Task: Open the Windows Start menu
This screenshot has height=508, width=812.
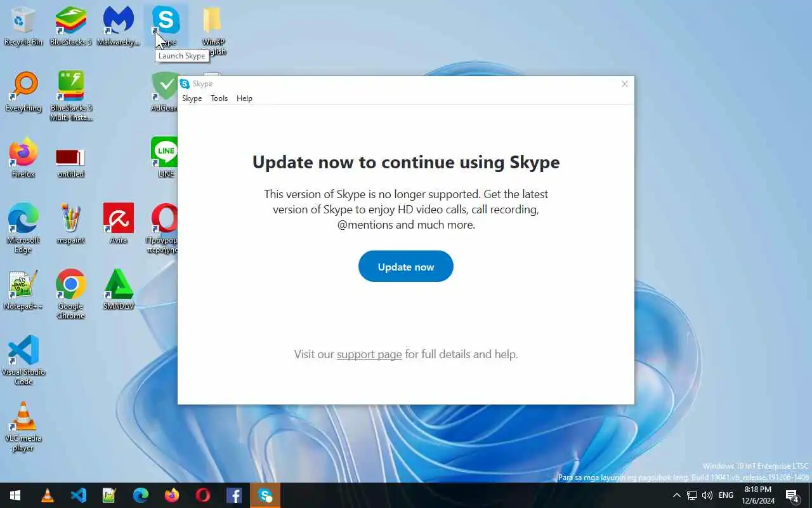Action: coord(15,495)
